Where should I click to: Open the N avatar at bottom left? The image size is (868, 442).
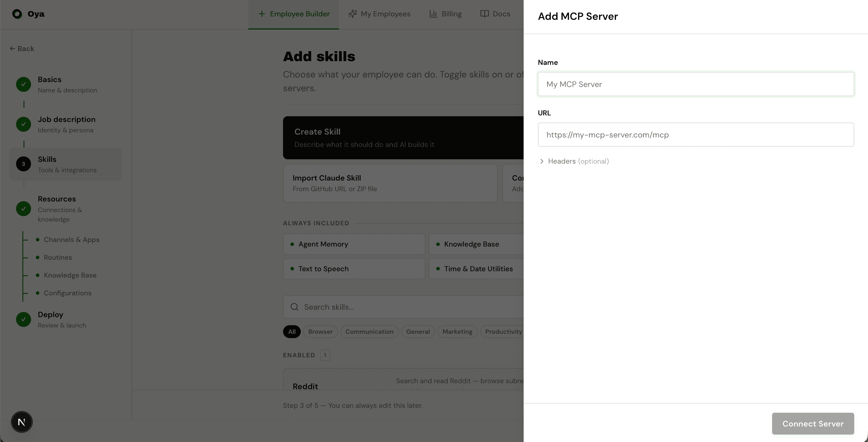(x=21, y=422)
